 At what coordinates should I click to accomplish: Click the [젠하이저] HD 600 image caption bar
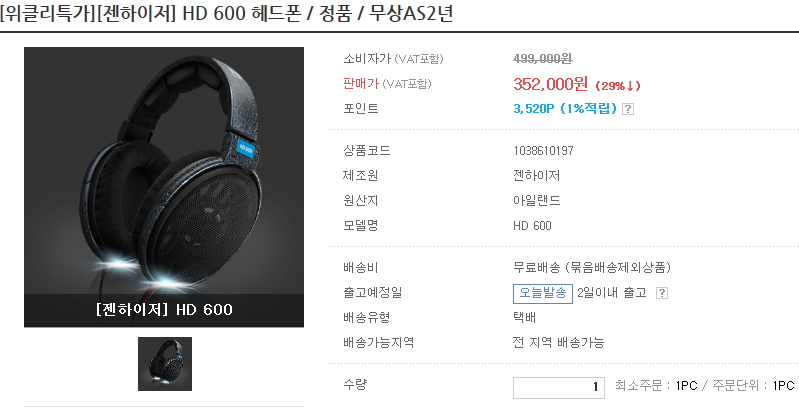point(164,310)
